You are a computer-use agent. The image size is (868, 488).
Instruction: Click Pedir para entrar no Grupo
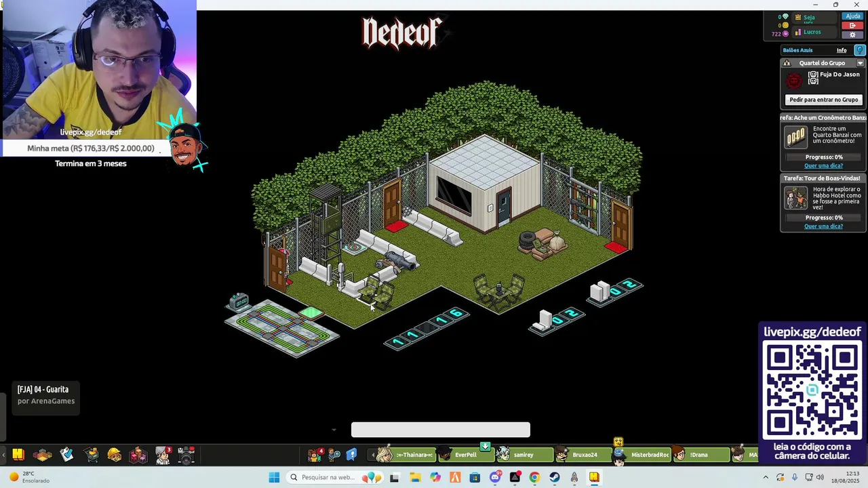[x=824, y=100]
